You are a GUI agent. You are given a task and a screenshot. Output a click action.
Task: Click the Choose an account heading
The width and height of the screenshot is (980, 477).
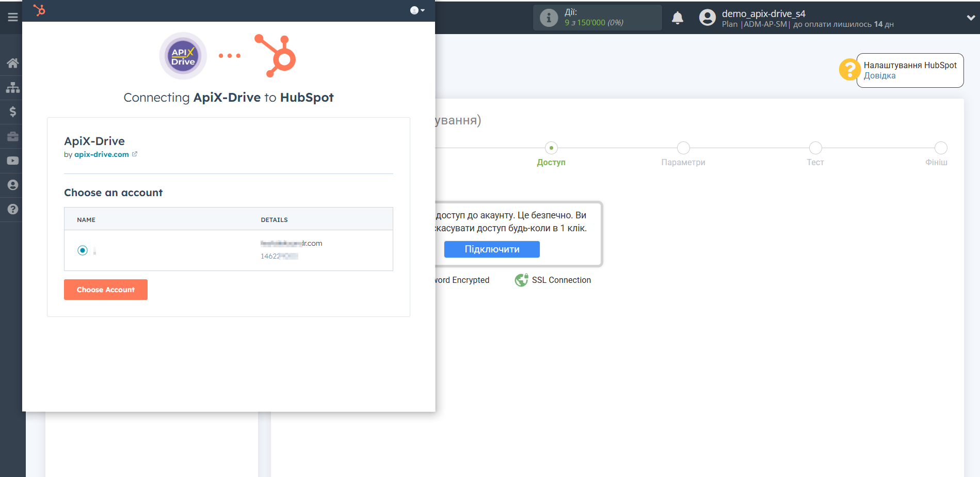[113, 193]
